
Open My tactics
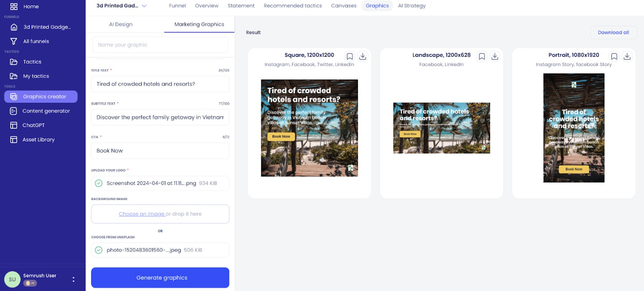tap(35, 76)
